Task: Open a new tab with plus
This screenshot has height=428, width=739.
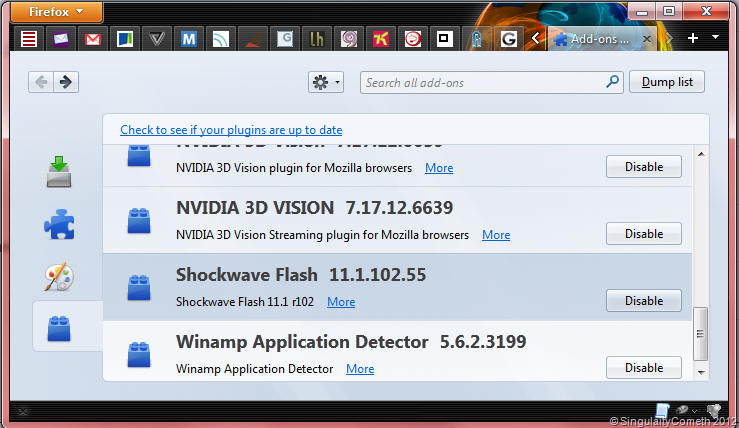Action: [x=693, y=38]
